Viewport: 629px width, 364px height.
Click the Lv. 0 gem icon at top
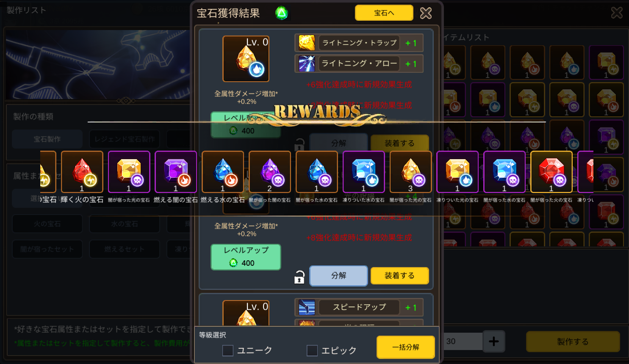point(246,59)
